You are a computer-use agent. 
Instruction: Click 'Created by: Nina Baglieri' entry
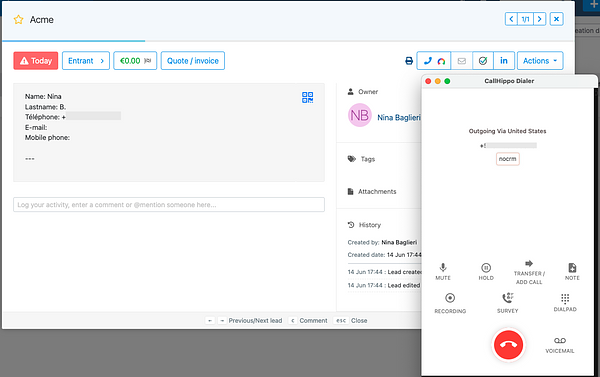click(x=382, y=242)
